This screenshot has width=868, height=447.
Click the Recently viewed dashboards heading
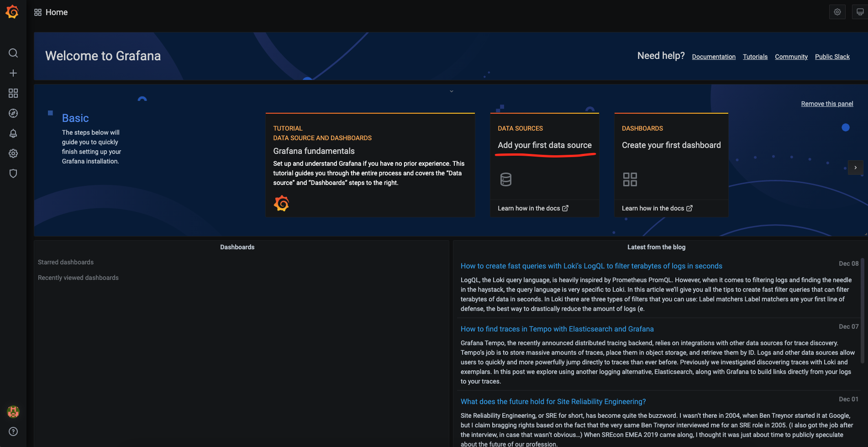point(78,278)
